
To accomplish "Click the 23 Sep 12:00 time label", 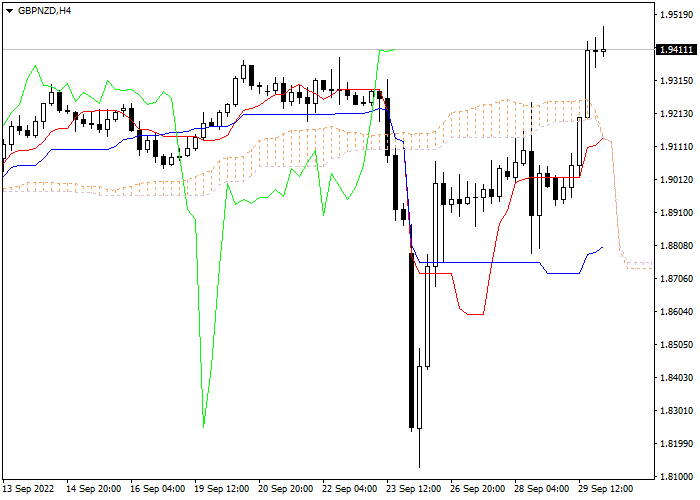I will pos(414,489).
